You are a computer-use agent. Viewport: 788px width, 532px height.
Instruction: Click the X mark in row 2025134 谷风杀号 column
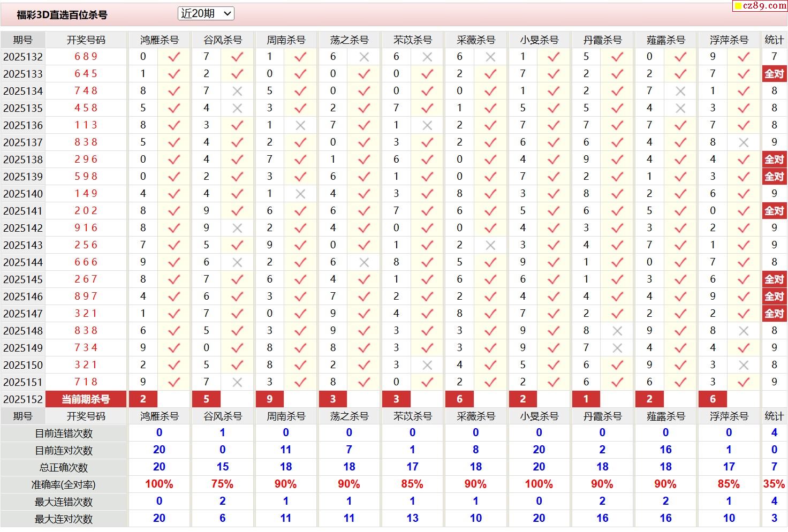[237, 91]
